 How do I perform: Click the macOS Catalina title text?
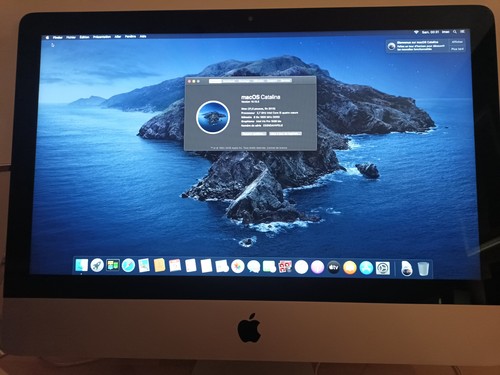(260, 97)
